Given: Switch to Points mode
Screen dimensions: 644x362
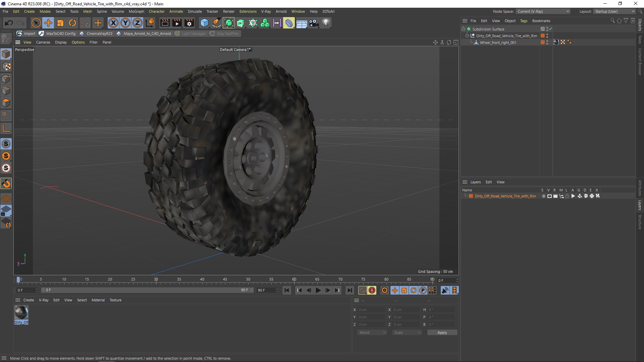Looking at the screenshot, I should point(6,79).
